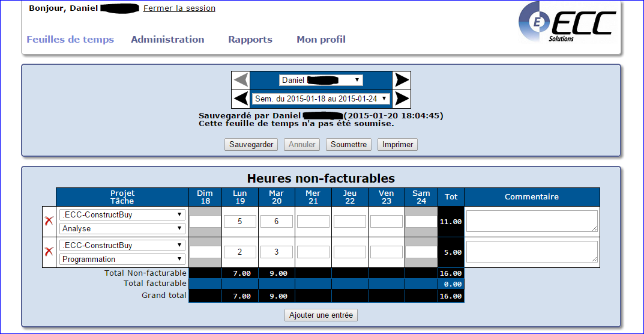
Task: Open the Rapports menu
Action: click(x=250, y=40)
